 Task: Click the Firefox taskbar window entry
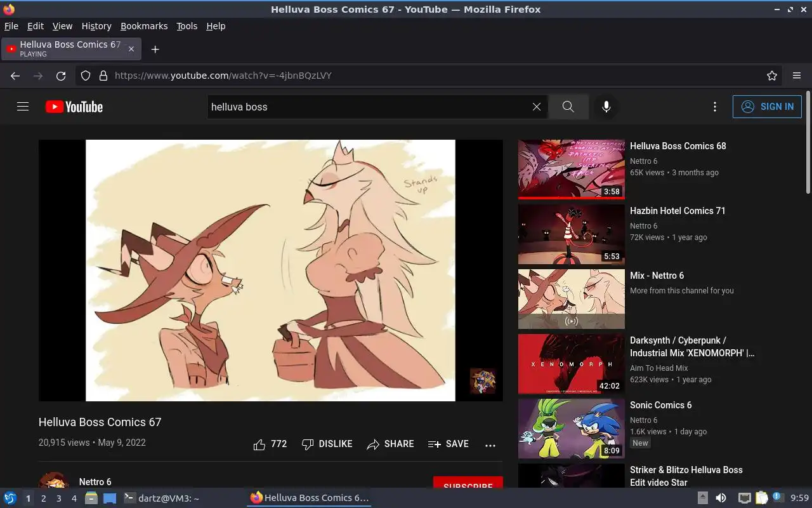click(x=309, y=498)
